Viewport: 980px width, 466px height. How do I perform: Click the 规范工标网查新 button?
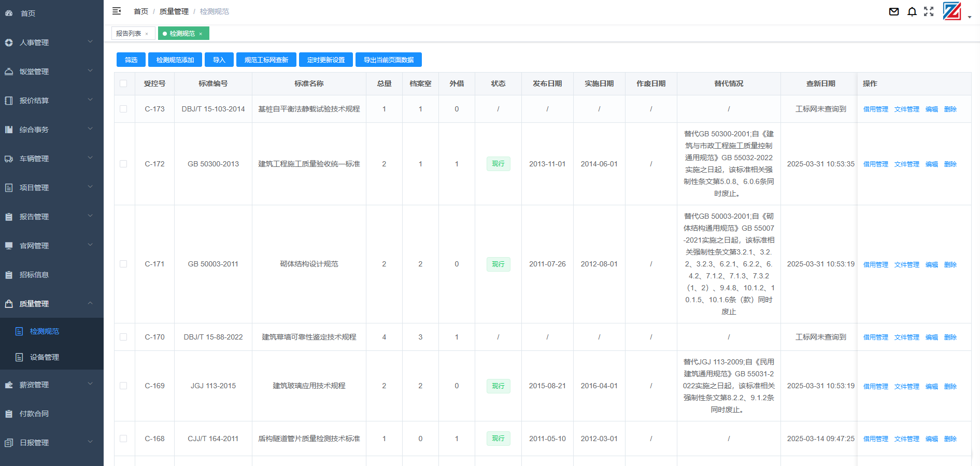[x=266, y=60]
